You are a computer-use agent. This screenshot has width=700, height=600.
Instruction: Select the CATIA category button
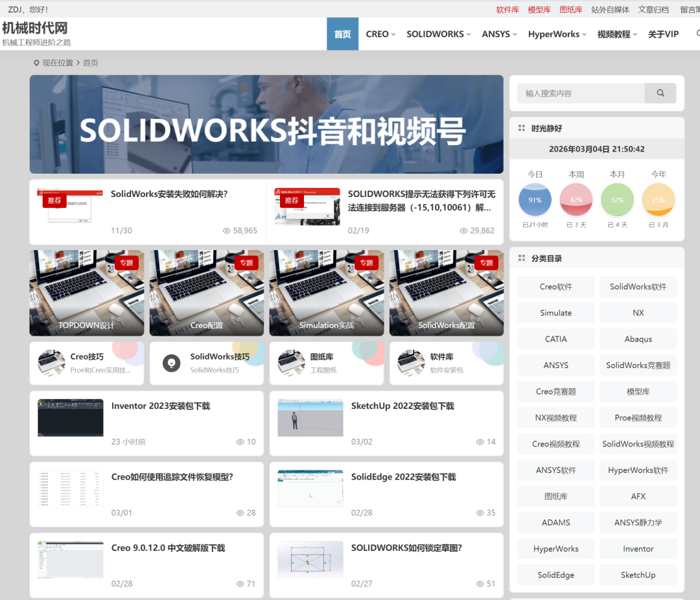point(556,340)
